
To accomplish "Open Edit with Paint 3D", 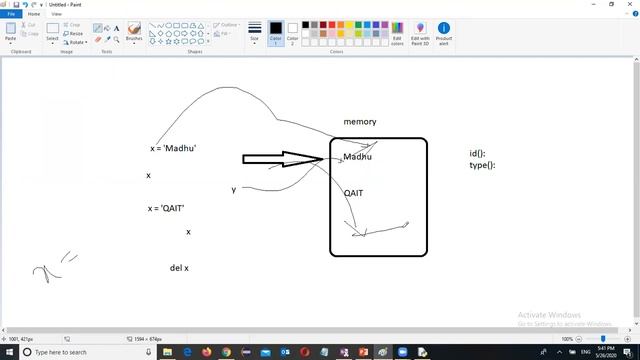I will click(x=420, y=33).
